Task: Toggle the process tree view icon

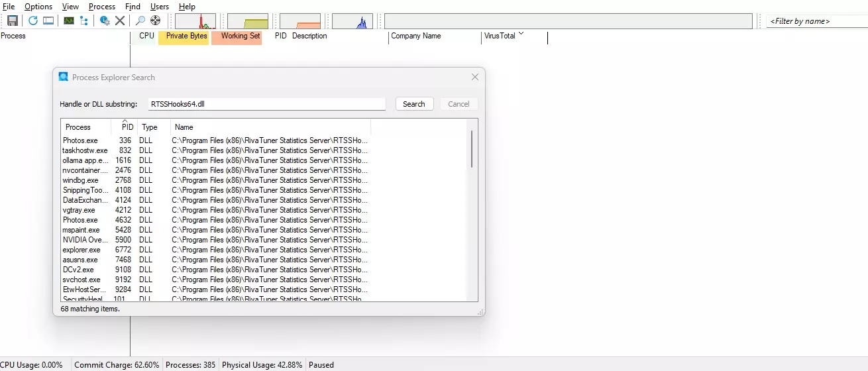Action: [x=83, y=21]
